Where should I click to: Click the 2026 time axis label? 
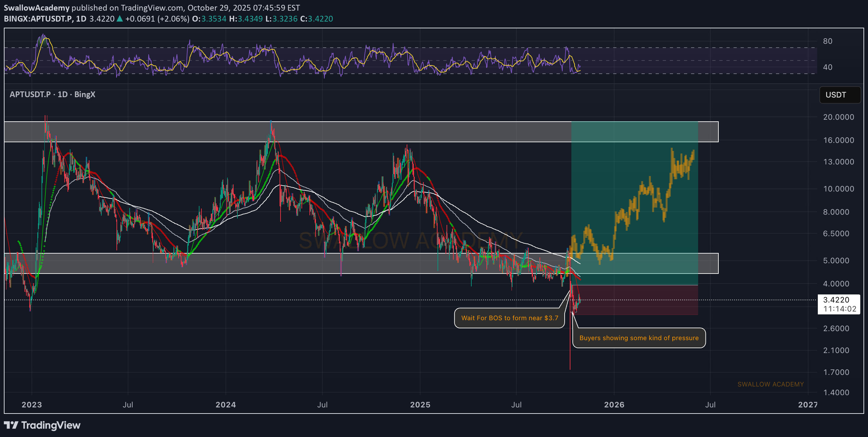click(x=614, y=404)
